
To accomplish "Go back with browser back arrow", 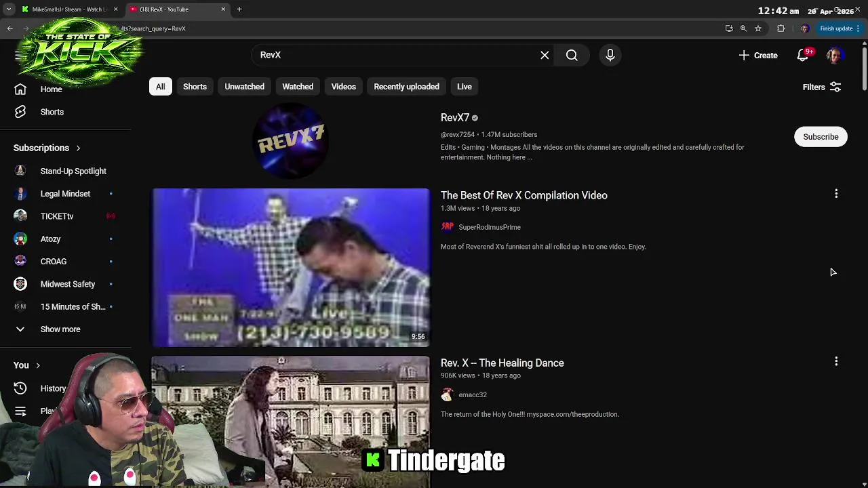I will click(10, 28).
